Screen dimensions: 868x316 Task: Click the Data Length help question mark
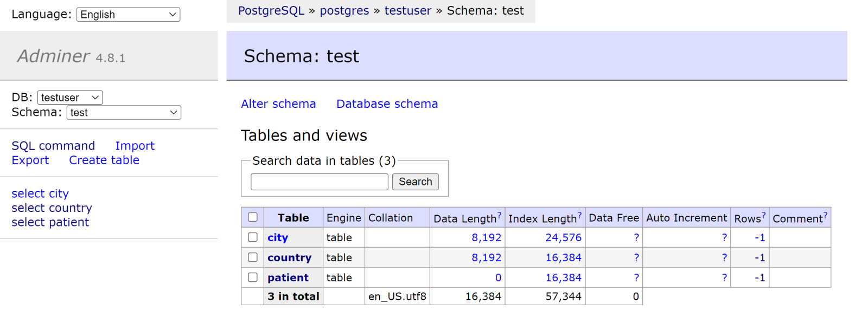point(499,215)
